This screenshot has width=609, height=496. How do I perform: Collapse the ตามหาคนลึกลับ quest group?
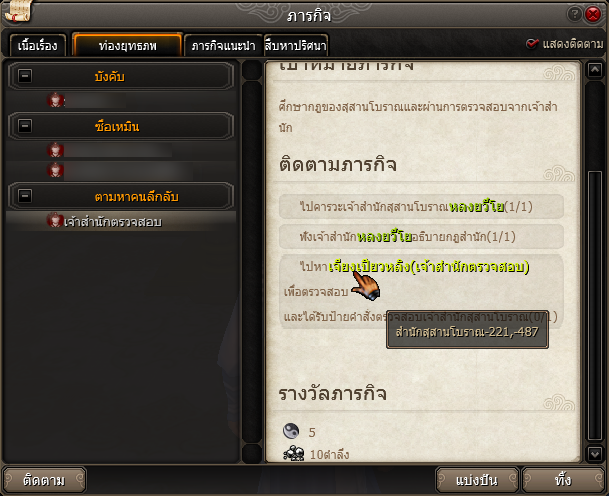[25, 195]
